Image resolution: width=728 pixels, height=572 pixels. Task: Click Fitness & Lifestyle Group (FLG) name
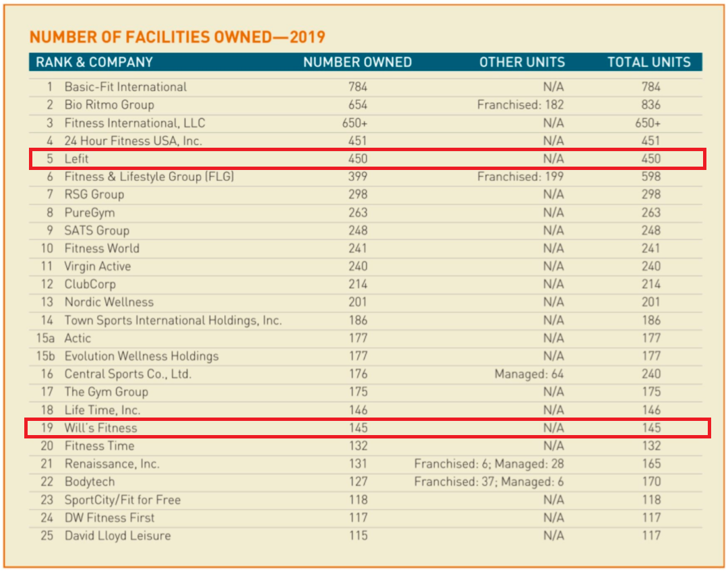pyautogui.click(x=149, y=177)
